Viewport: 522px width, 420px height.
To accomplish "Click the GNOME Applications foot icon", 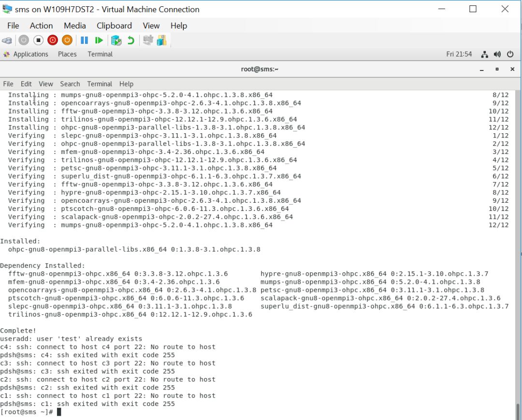I will coord(6,54).
